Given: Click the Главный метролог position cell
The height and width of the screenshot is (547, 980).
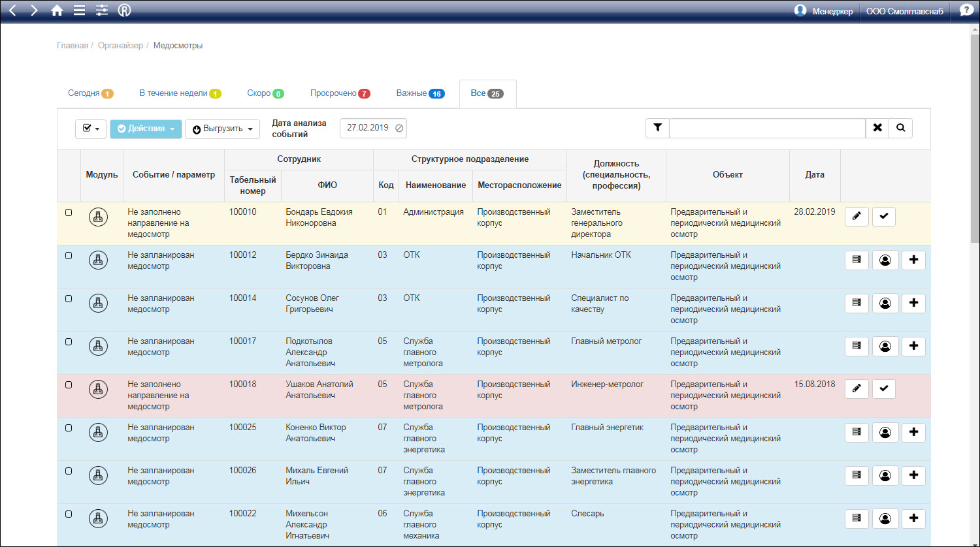Looking at the screenshot, I should pos(606,341).
